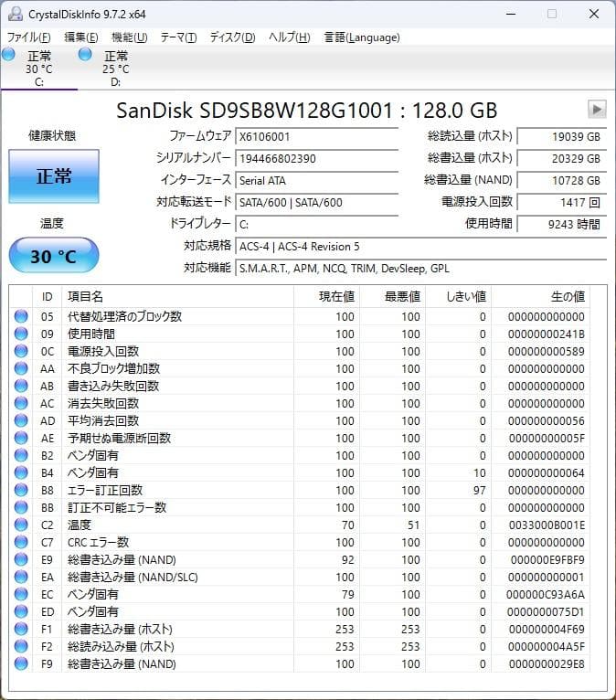Image resolution: width=616 pixels, height=700 pixels.
Task: Select the D: drive tab at 25 °C
Action: point(115,68)
